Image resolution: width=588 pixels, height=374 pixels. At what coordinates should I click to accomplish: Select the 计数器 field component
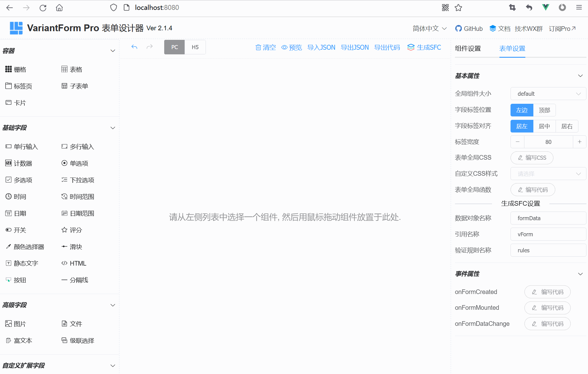point(22,163)
